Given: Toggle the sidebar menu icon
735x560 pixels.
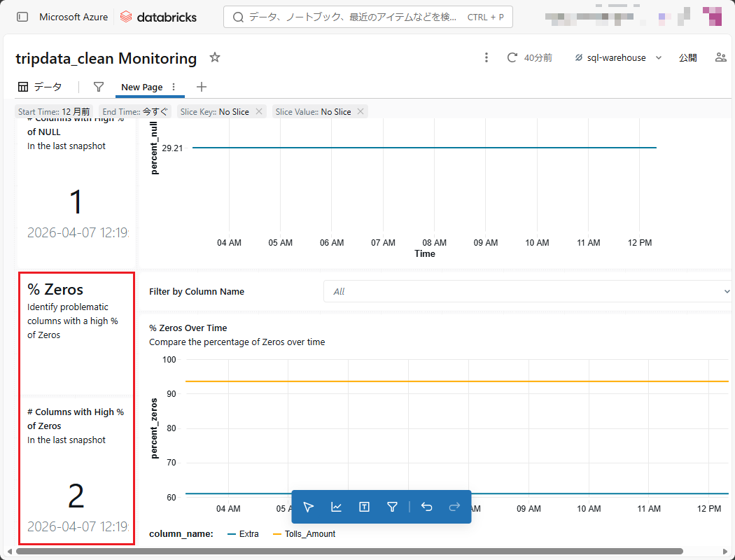Looking at the screenshot, I should point(22,17).
